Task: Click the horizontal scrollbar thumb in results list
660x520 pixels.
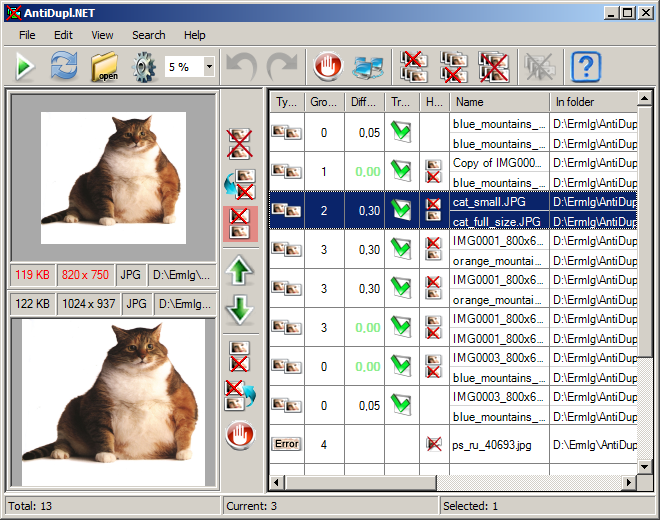Action: click(360, 482)
